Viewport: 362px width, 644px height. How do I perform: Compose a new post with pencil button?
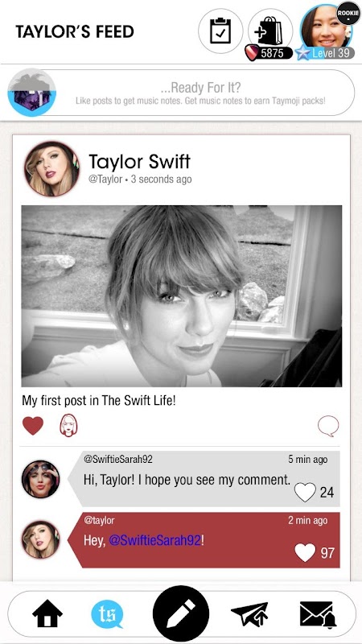(180, 613)
